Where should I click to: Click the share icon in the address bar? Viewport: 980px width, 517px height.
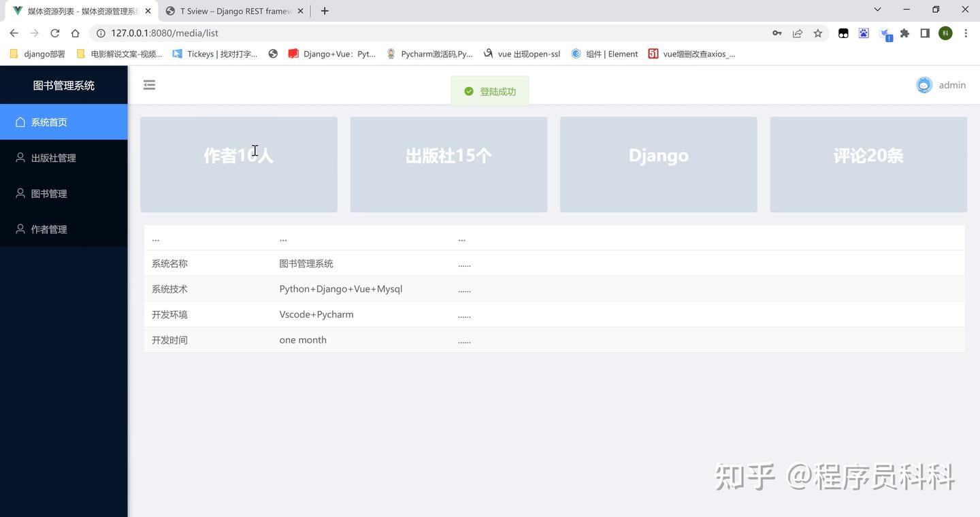tap(797, 33)
